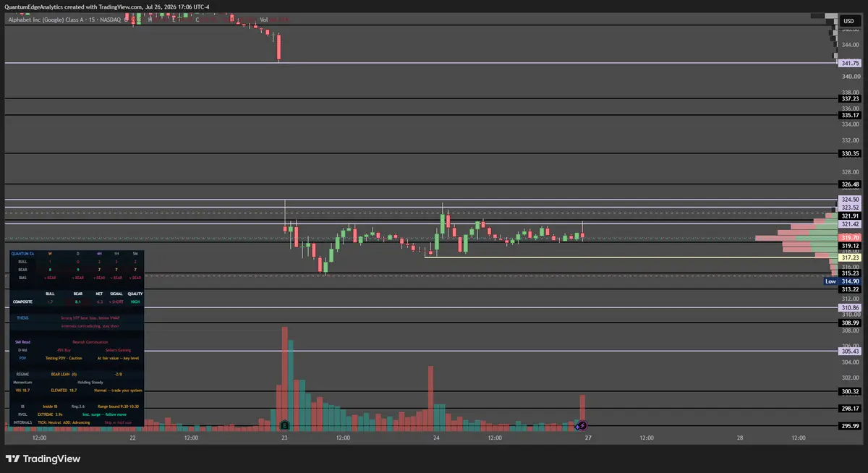
Task: Click the yellow 317.23 price label
Action: [x=850, y=257]
